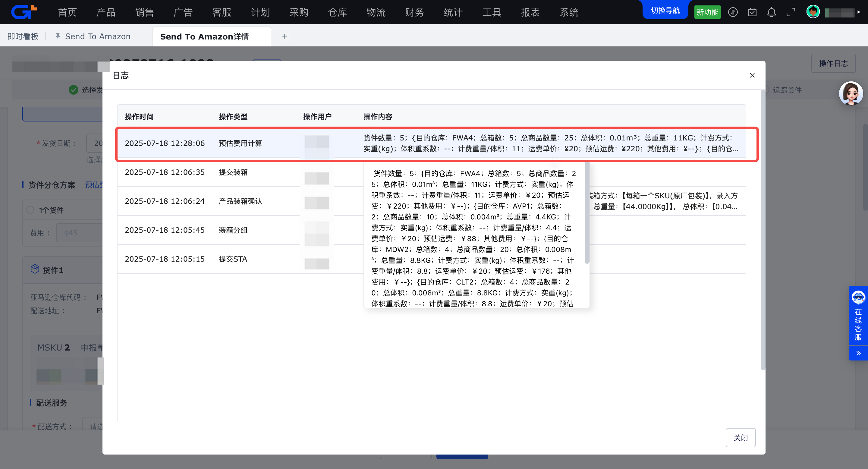Click the blue G logo icon
Viewport: 868px width, 469px height.
(24, 12)
